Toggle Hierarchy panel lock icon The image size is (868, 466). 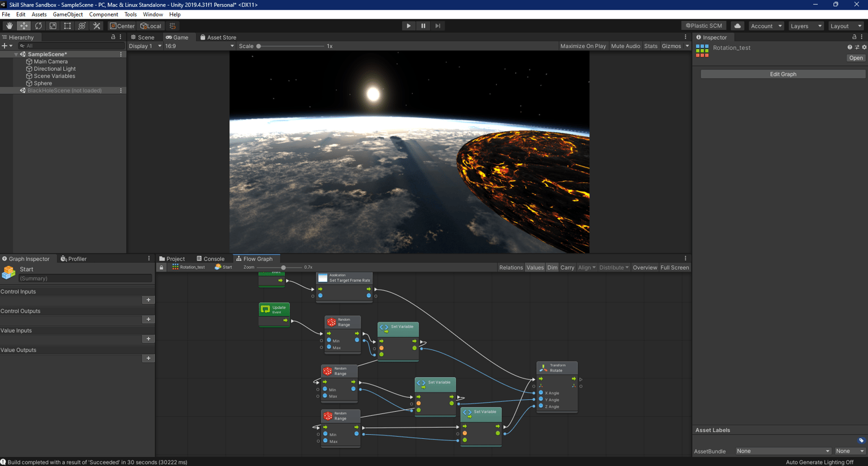click(x=113, y=37)
